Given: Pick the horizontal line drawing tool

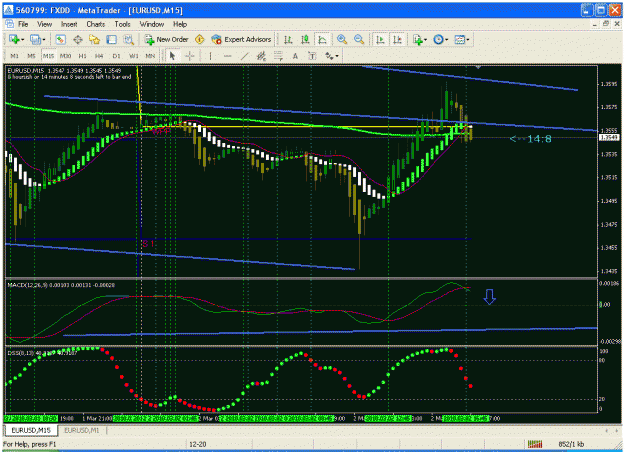Looking at the screenshot, I should point(227,56).
